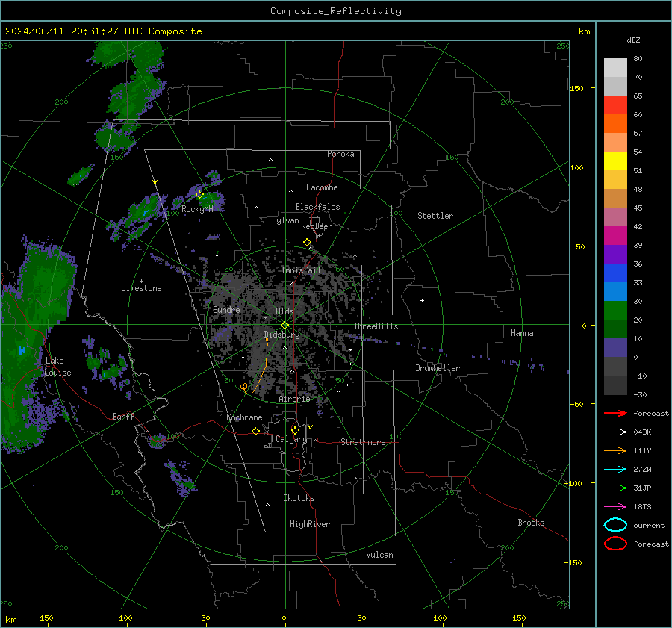The width and height of the screenshot is (672, 628).
Task: Click the RedDeer city label
Action: click(317, 226)
